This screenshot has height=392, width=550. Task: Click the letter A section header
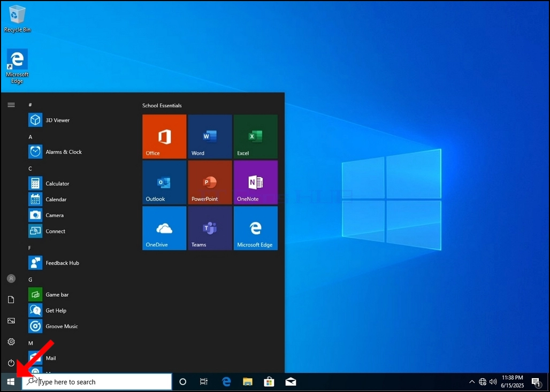pyautogui.click(x=30, y=137)
